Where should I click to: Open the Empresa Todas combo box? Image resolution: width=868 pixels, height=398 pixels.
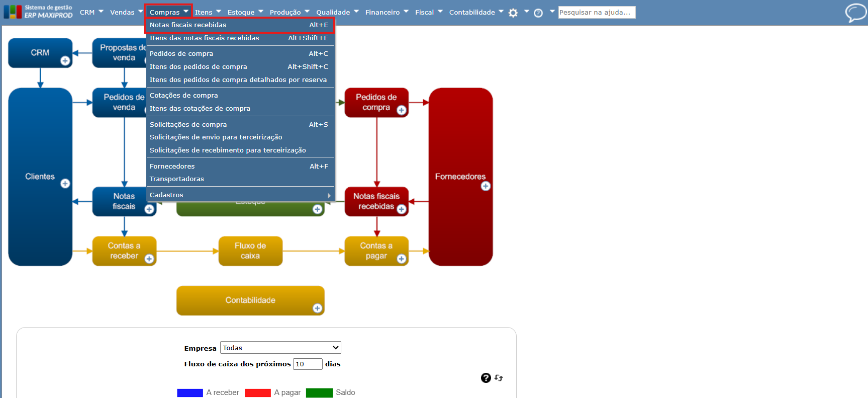[x=280, y=348]
